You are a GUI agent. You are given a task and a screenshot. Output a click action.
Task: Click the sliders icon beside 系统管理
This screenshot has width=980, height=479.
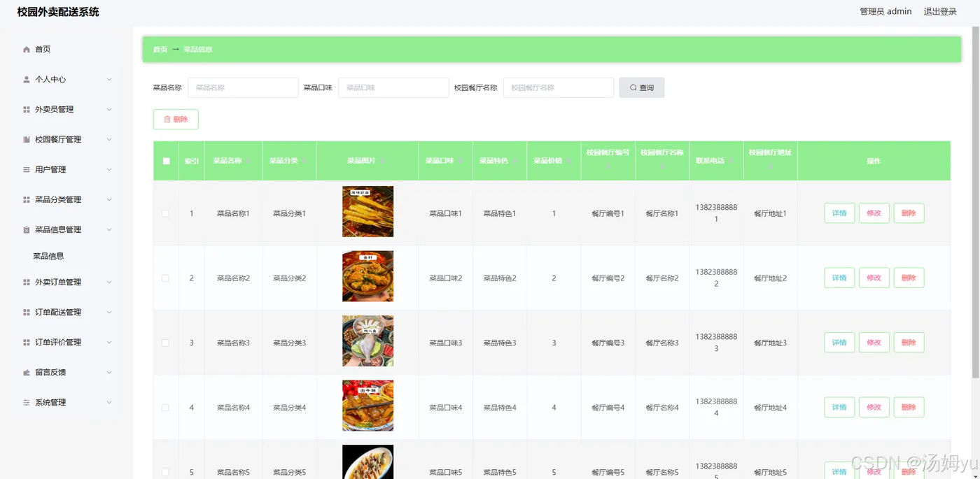27,403
